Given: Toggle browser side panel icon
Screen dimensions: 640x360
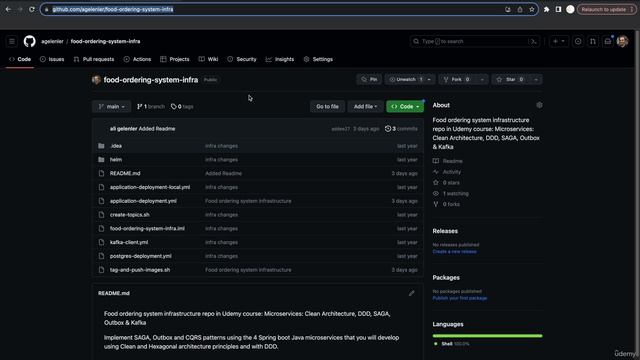Looking at the screenshot, I should click(558, 9).
